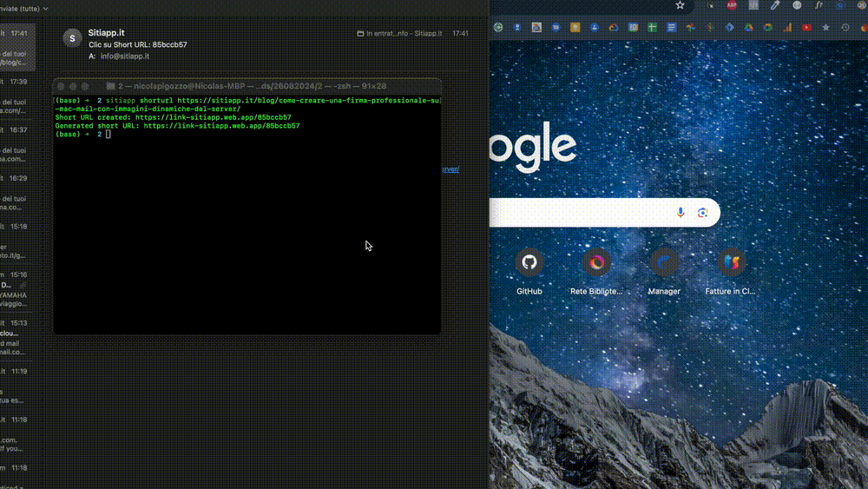Open the history clock bookmark
The height and width of the screenshot is (489, 868).
845,27
